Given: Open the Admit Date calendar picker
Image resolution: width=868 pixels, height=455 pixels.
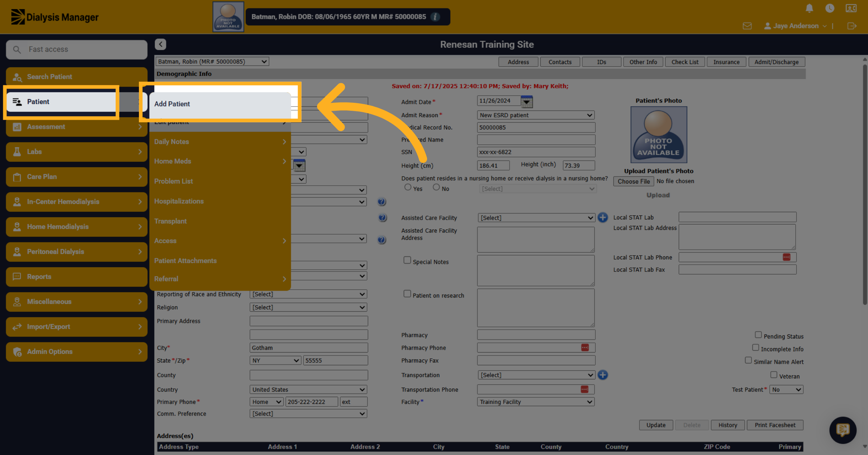Looking at the screenshot, I should (527, 102).
